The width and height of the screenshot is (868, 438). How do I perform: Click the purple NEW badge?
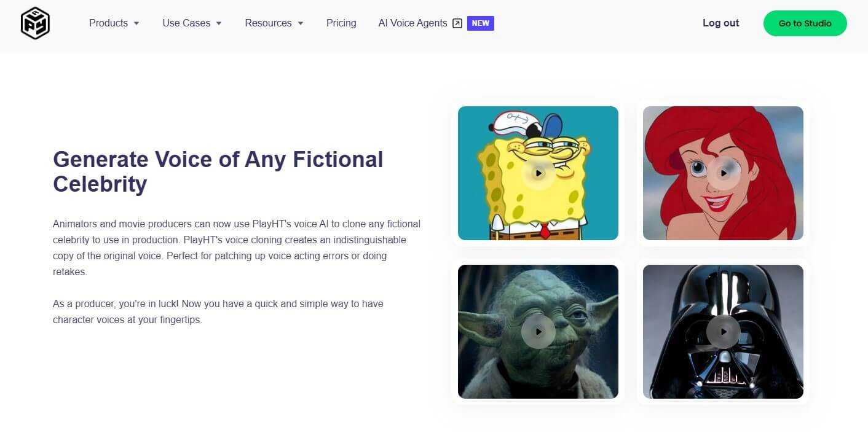point(481,23)
